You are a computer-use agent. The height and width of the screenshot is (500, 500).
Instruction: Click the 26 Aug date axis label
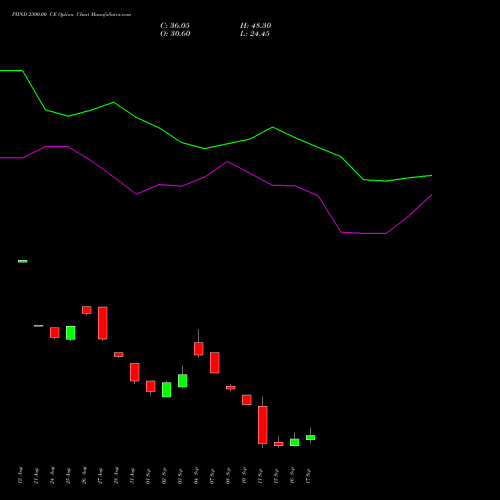point(84,476)
